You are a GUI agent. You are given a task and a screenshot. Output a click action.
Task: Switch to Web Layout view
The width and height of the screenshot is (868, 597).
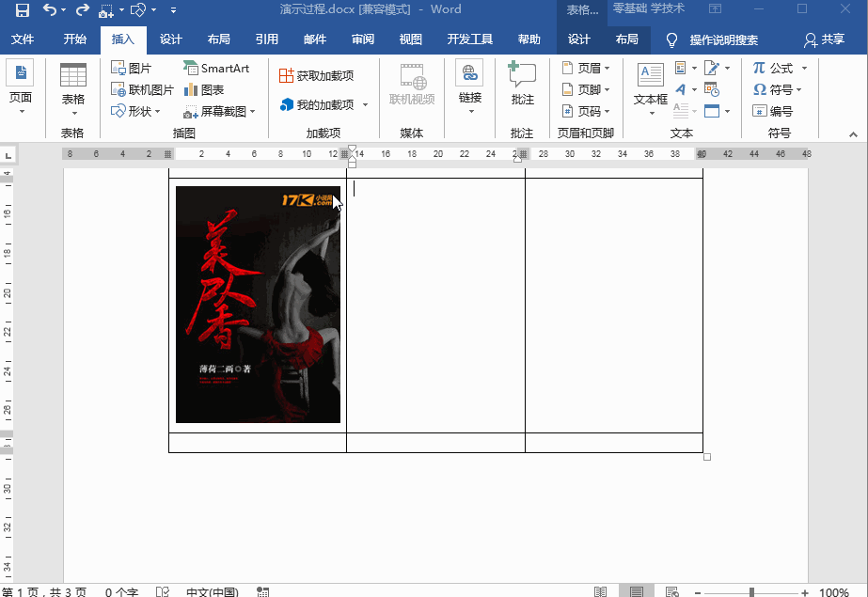(672, 592)
